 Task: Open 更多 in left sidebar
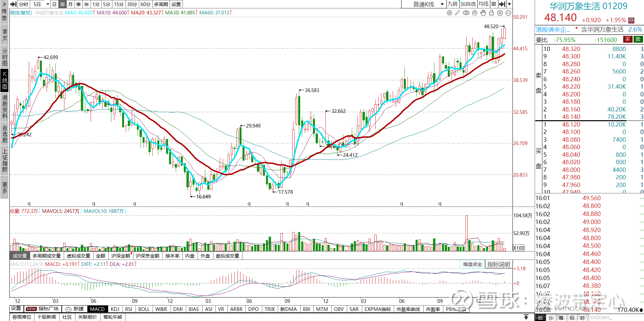click(4, 188)
